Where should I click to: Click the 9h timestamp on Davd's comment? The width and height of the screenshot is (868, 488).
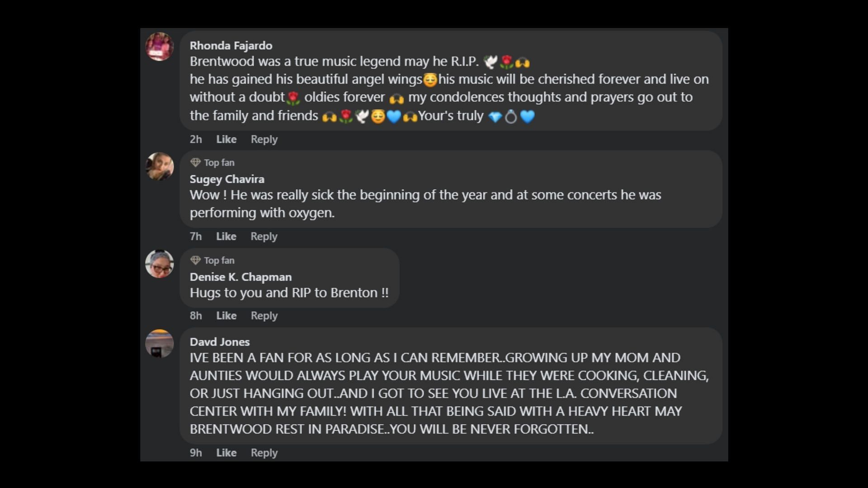(x=196, y=452)
